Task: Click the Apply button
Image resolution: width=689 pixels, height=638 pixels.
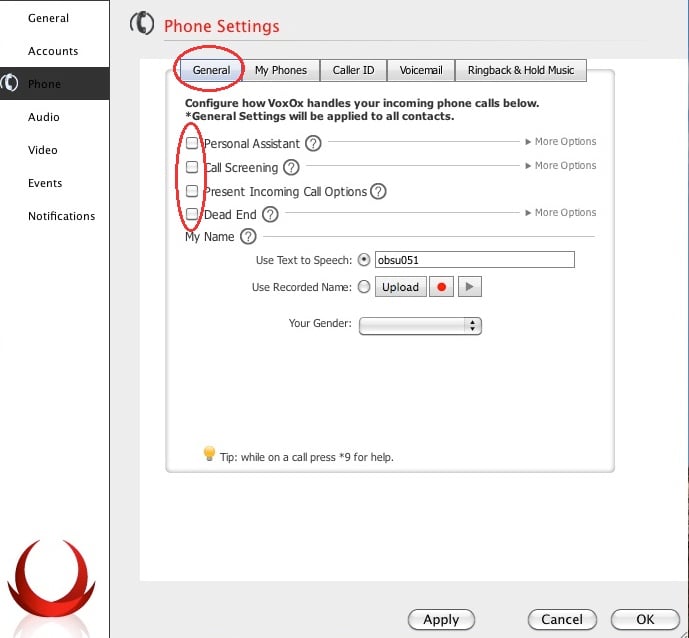Action: [x=441, y=620]
